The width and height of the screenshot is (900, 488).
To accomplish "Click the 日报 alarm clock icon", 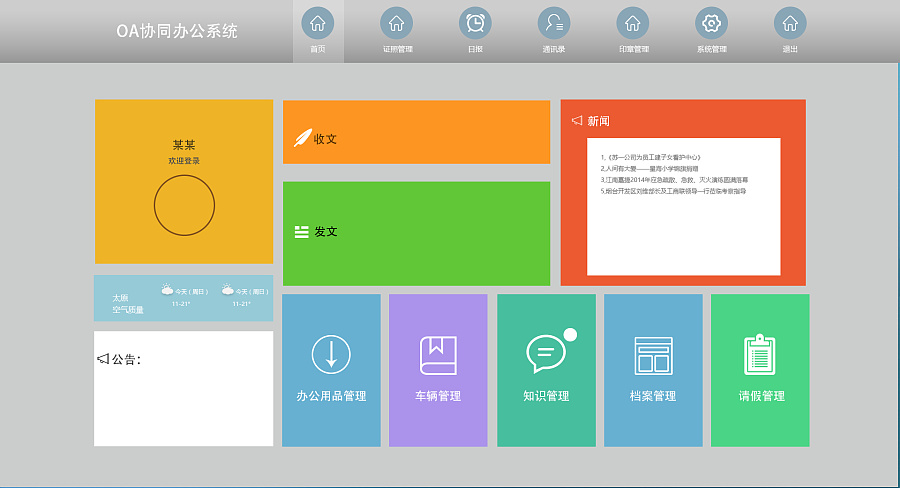I will click(x=475, y=24).
